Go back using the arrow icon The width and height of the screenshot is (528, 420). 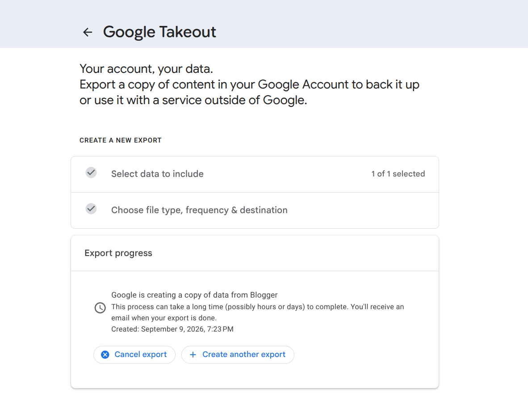(x=88, y=32)
